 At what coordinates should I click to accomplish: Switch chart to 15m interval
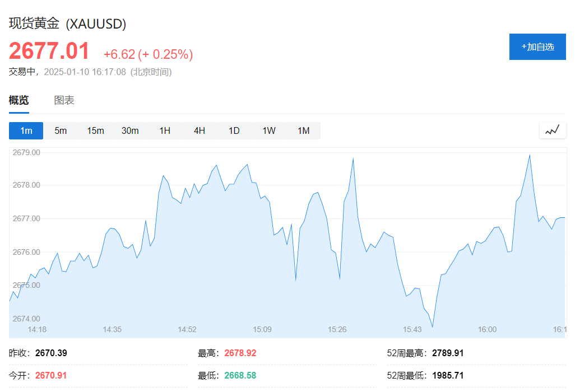[95, 130]
